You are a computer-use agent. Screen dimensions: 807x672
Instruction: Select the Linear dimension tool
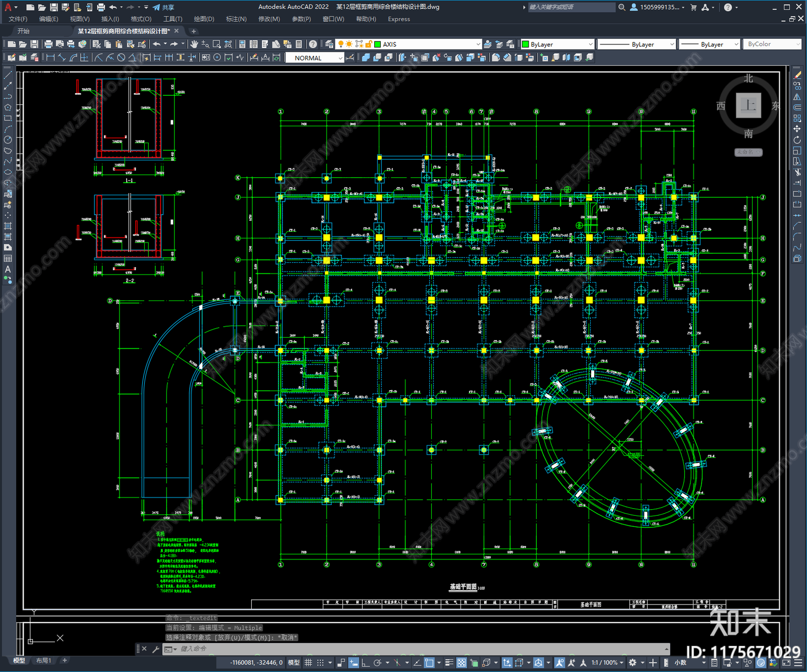(50, 57)
